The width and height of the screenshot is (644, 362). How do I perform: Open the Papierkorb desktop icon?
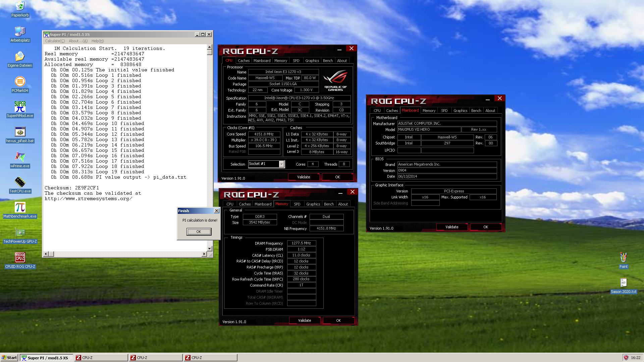click(x=20, y=9)
